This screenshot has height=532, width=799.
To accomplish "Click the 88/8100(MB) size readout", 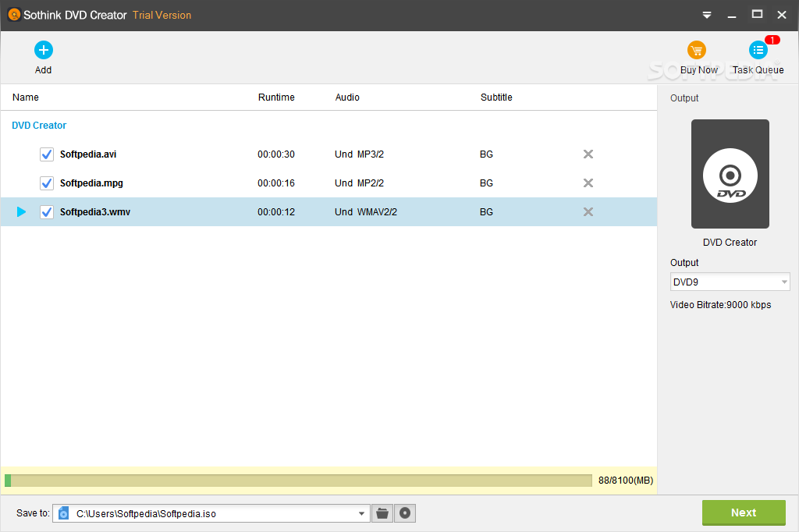I will [x=626, y=481].
